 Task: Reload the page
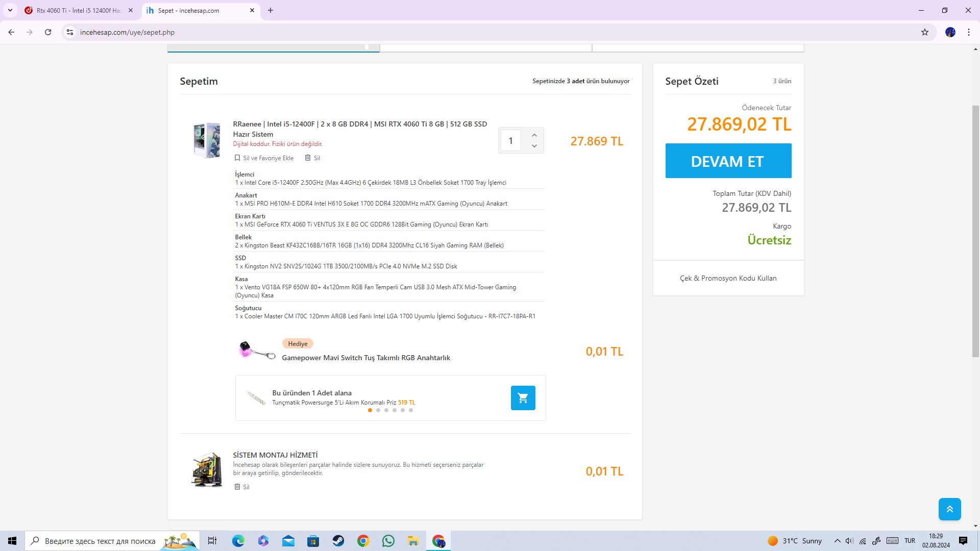point(48,32)
